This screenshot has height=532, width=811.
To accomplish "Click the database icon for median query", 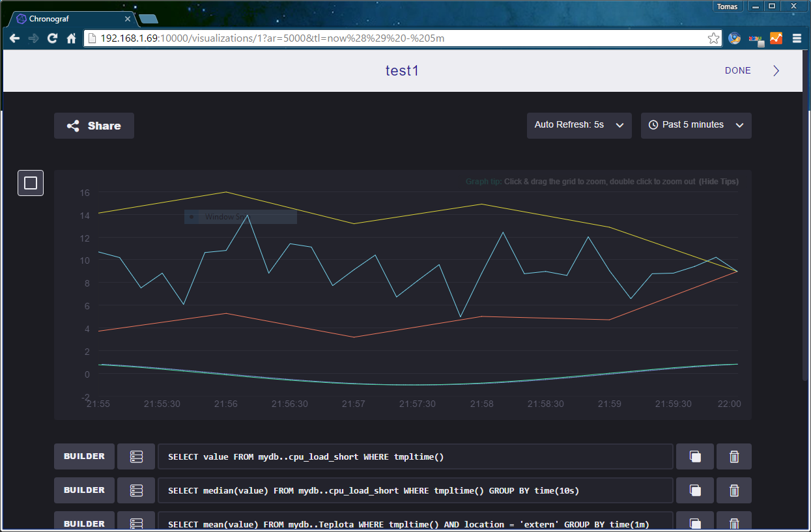I will (136, 490).
